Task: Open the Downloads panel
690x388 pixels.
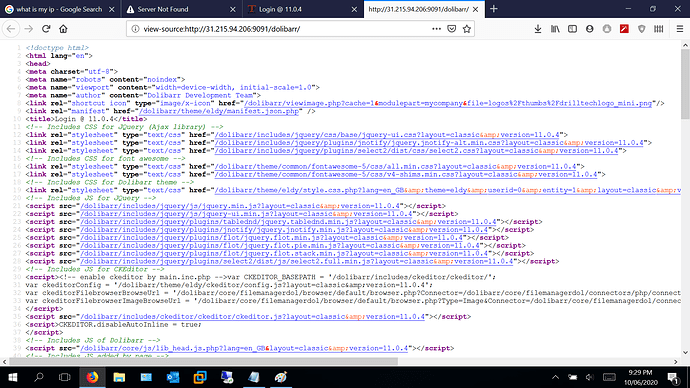Action: 538,29
